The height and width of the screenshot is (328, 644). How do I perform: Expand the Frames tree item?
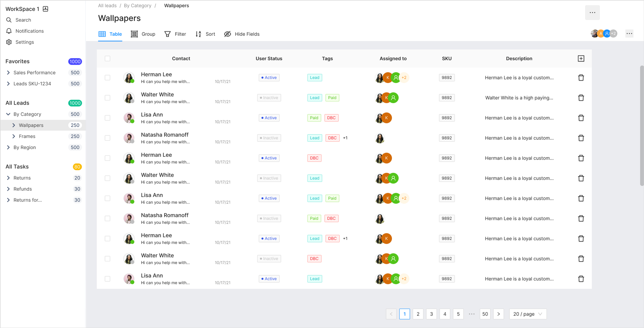pyautogui.click(x=14, y=136)
